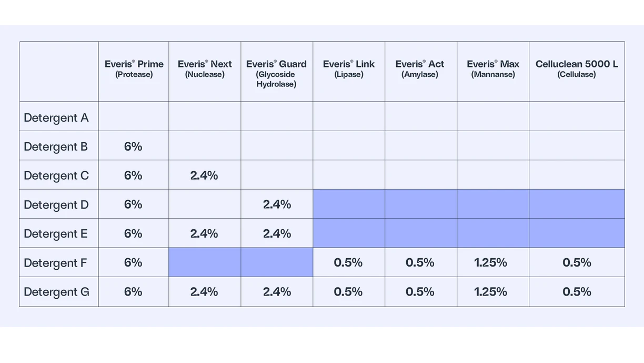Click the Everis Guard (Glycoside Hydrolase) header
This screenshot has width=644, height=363.
[x=276, y=74]
